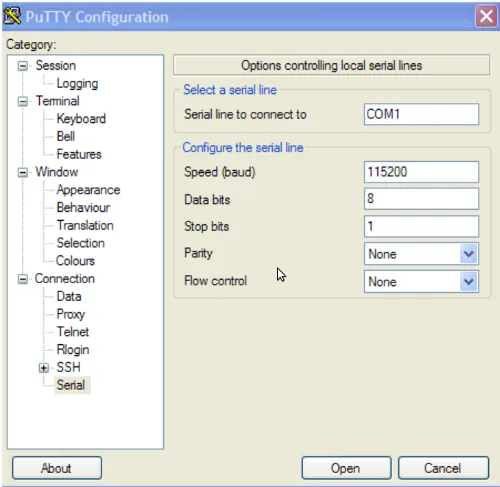Open the Flow control dropdown arrow

(469, 282)
